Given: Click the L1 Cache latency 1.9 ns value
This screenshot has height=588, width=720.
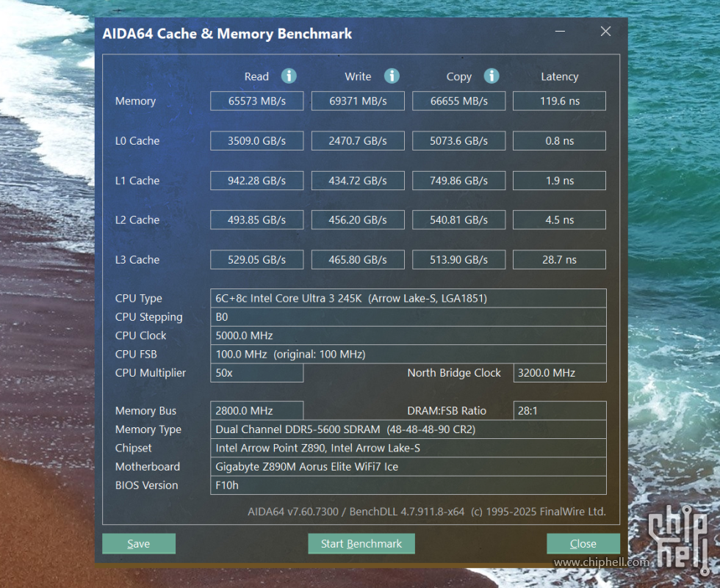Looking at the screenshot, I should (559, 181).
